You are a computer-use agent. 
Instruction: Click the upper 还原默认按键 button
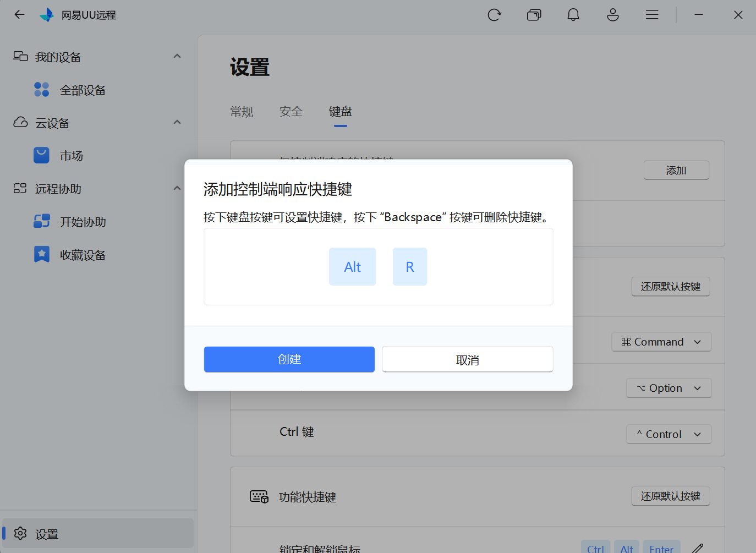pyautogui.click(x=671, y=286)
